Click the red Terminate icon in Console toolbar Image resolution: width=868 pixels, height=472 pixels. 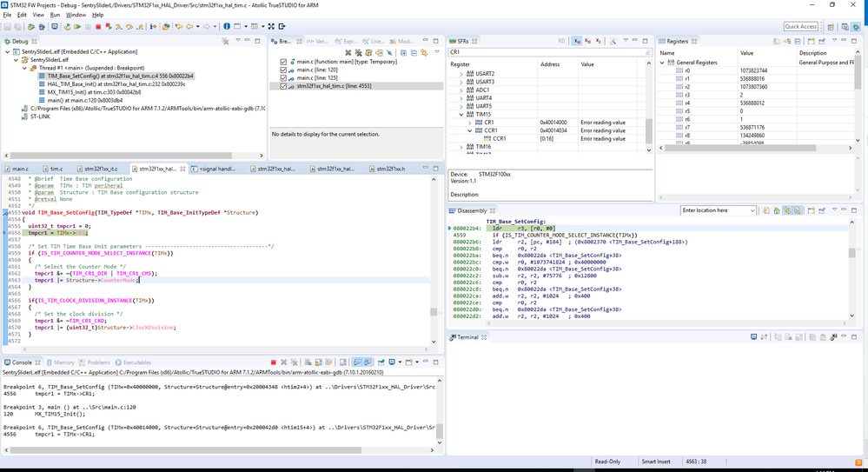pos(274,362)
